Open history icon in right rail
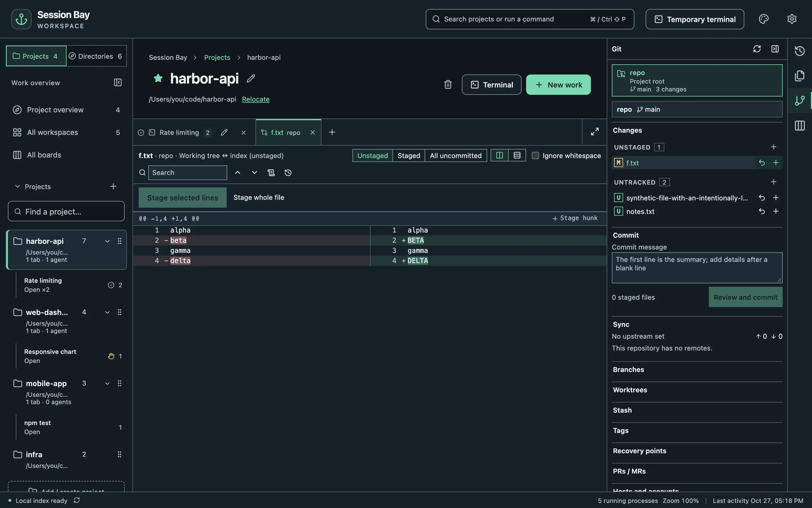The image size is (812, 508). [x=800, y=51]
